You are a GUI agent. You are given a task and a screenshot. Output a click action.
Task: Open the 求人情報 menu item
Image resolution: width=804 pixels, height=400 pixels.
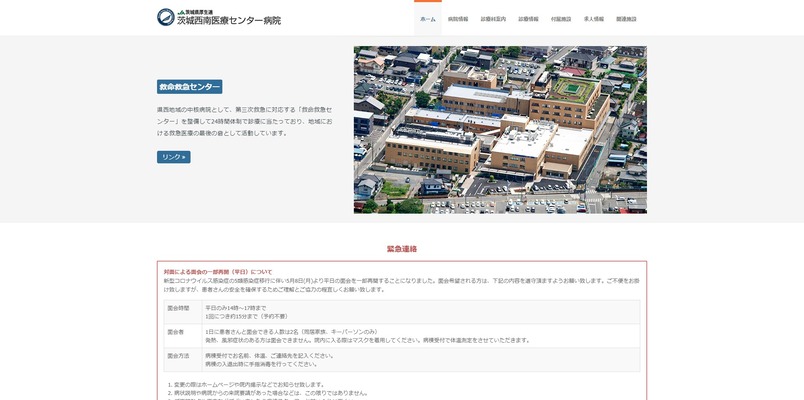click(594, 19)
